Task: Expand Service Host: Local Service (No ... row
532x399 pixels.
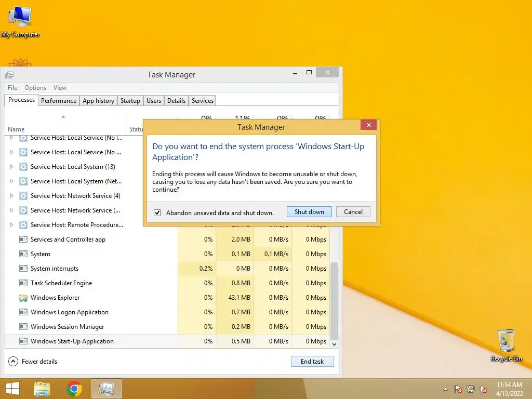Action: click(x=11, y=152)
